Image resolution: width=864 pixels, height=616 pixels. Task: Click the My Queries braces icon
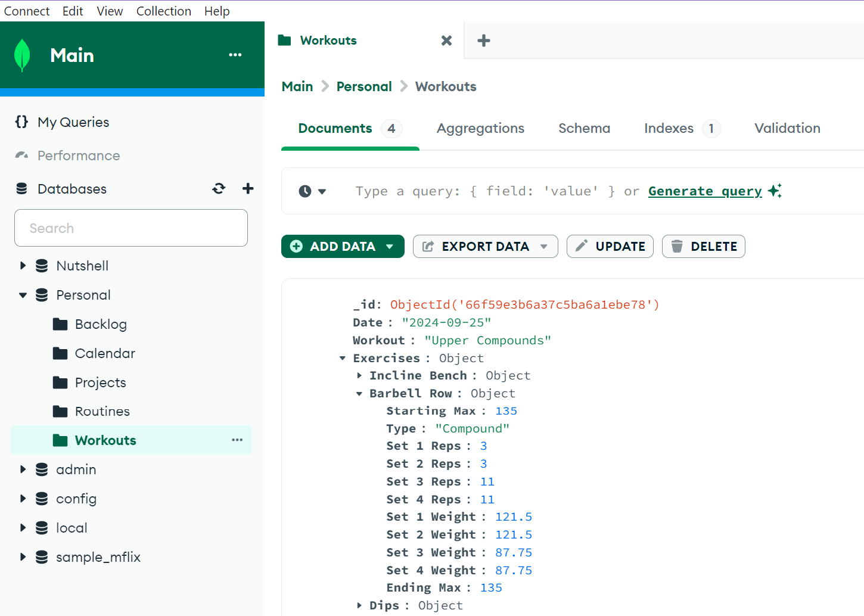coord(21,122)
